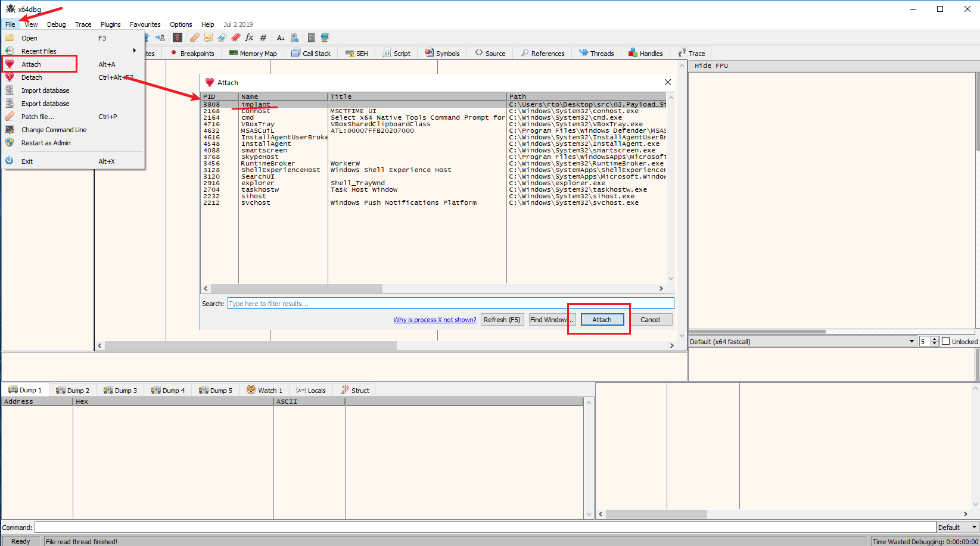Click the phone transfer toolbar icon
The image size is (980, 546).
point(294,38)
